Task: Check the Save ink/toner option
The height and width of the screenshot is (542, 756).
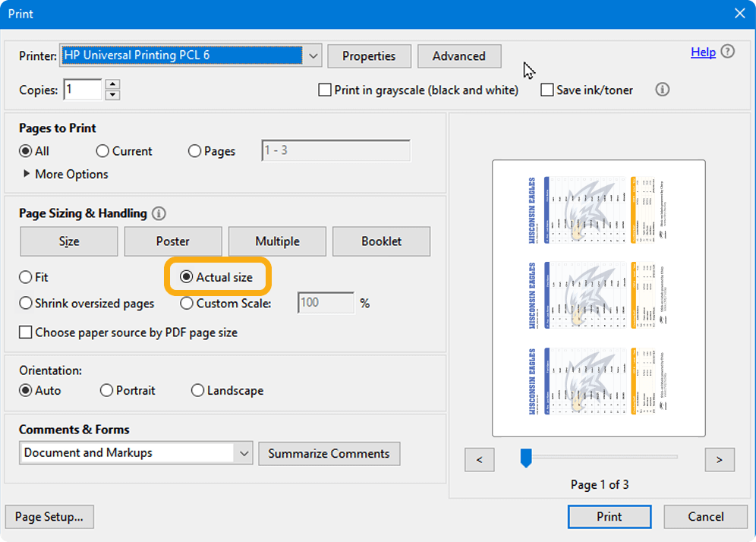Action: pyautogui.click(x=547, y=90)
